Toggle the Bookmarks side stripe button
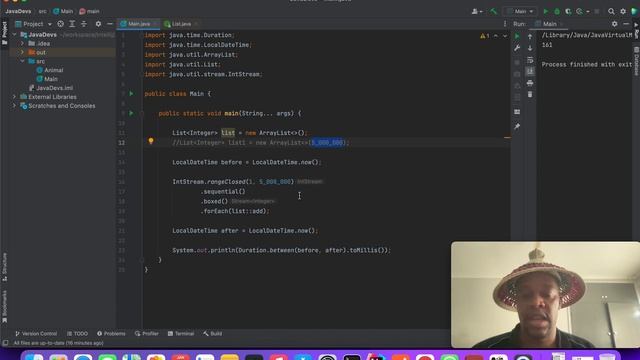 (4, 307)
